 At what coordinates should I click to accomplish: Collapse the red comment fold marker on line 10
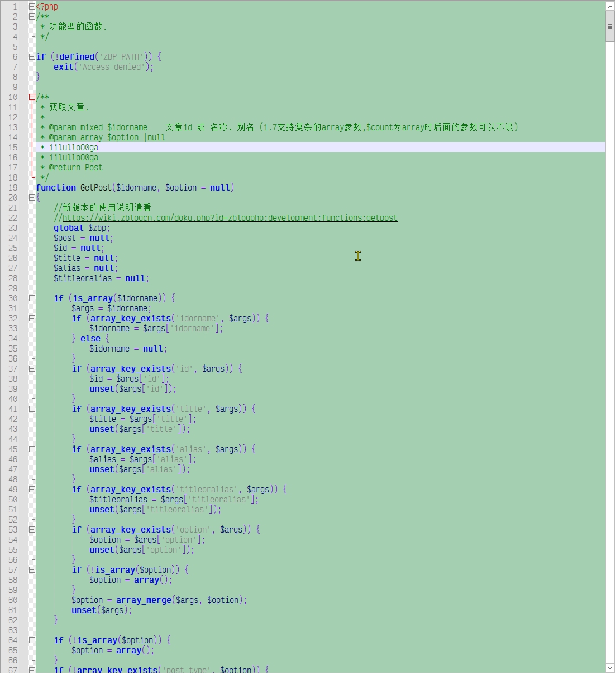tap(32, 97)
